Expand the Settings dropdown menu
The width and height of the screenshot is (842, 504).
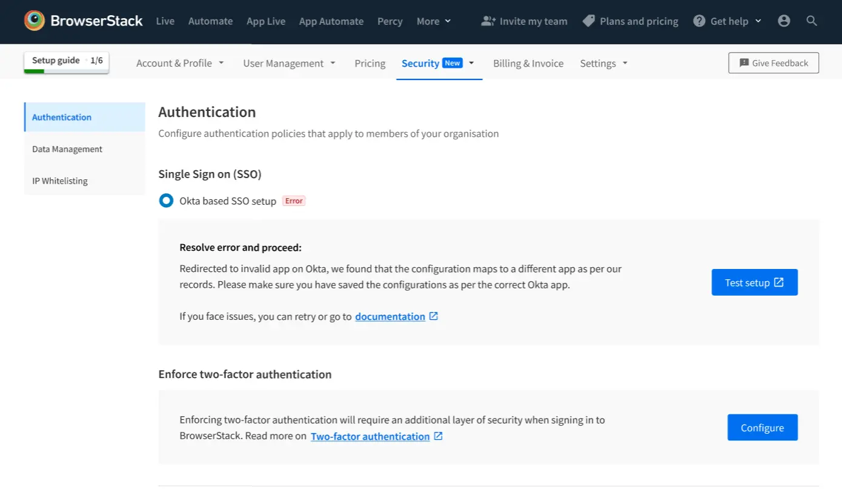coord(603,63)
